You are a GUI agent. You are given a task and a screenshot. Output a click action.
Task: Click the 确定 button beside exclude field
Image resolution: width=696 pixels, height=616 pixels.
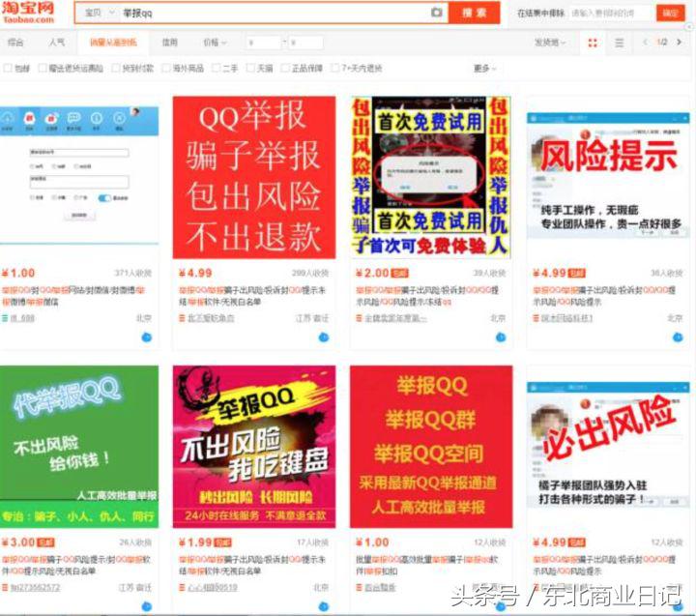point(671,13)
